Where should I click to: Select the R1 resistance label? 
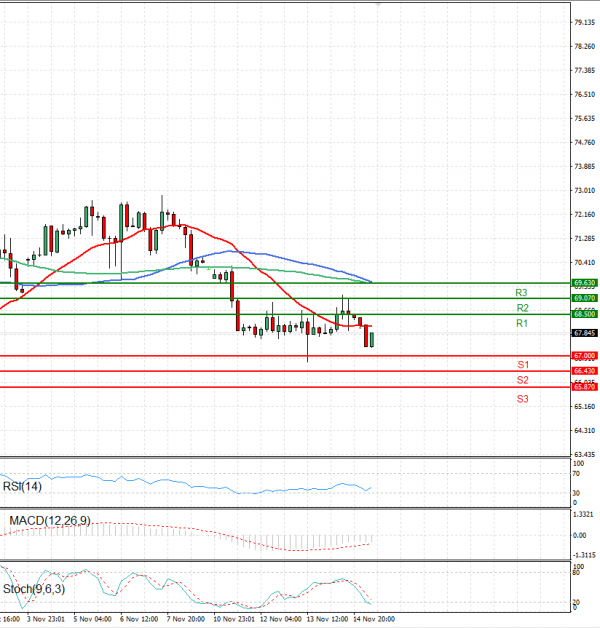[x=522, y=323]
